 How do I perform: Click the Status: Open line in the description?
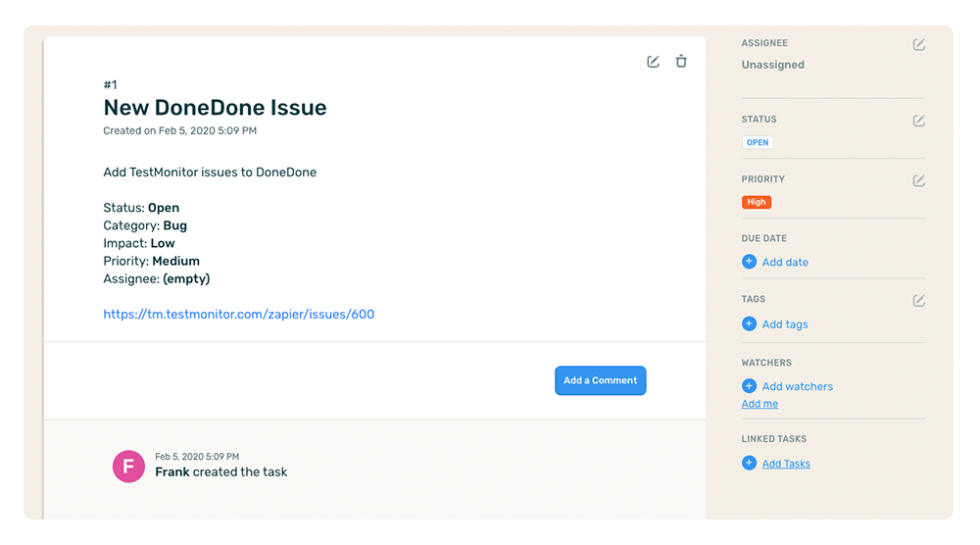point(141,208)
